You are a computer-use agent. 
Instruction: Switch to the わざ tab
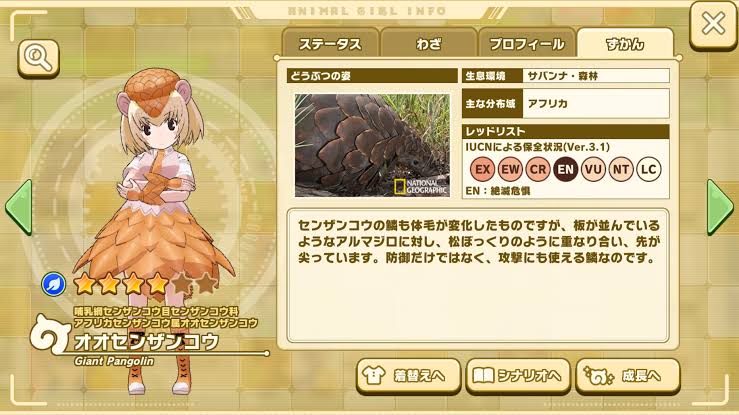click(429, 43)
